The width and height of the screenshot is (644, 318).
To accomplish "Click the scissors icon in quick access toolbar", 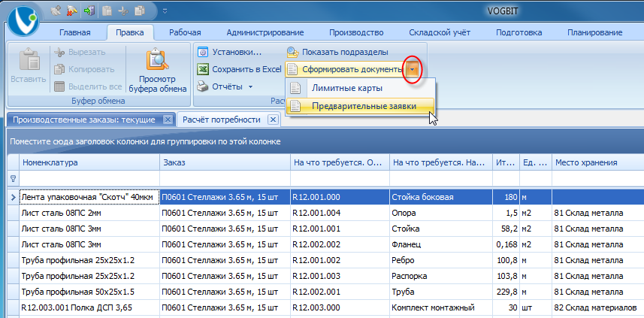I will (x=123, y=11).
